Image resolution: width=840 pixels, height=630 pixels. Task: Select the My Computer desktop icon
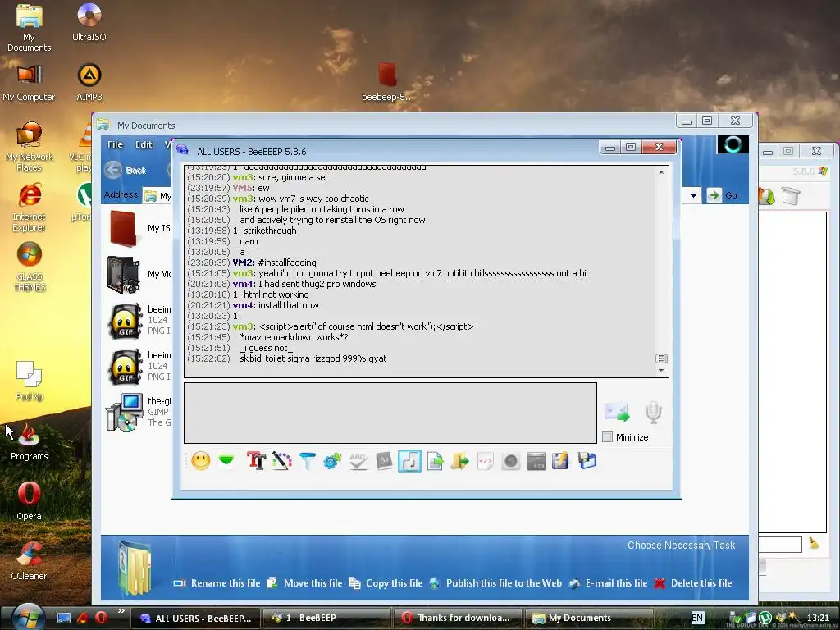point(29,83)
